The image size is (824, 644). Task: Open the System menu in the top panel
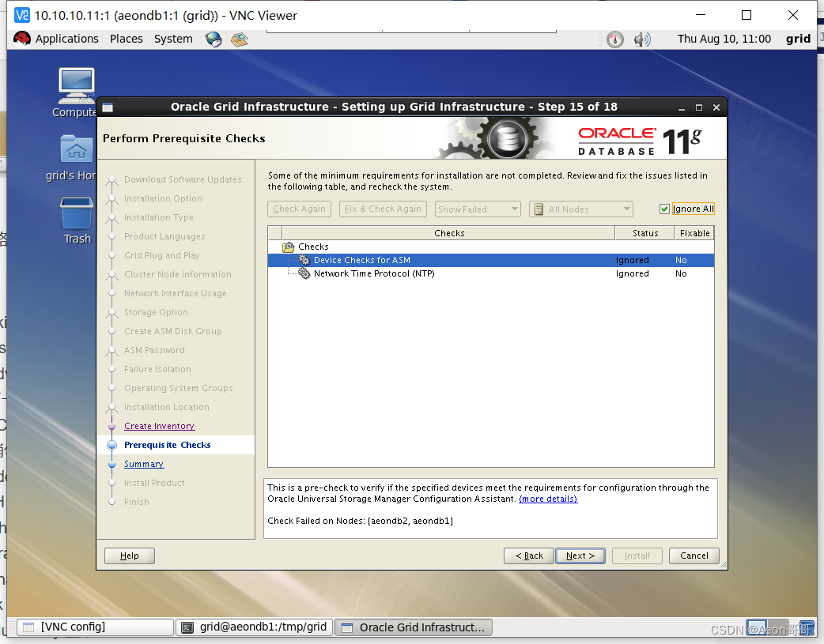coord(173,38)
